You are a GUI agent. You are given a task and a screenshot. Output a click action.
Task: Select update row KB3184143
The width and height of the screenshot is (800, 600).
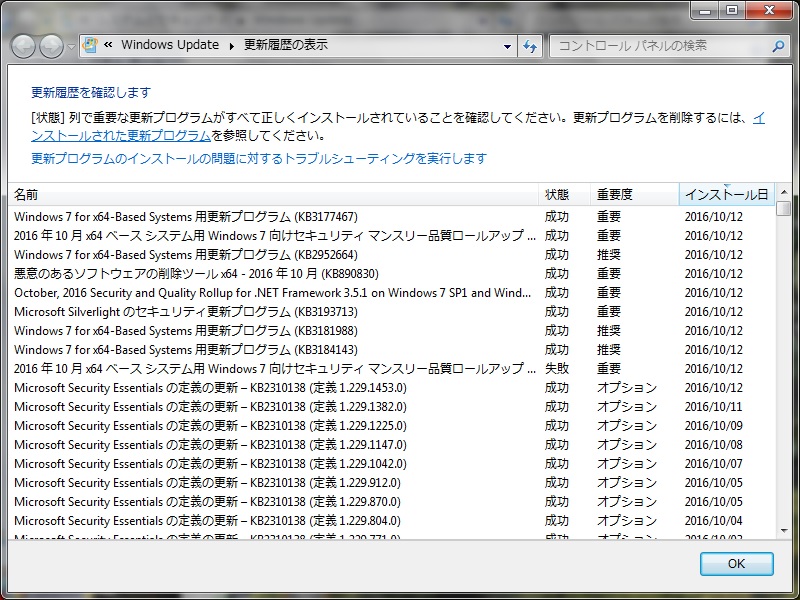pyautogui.click(x=392, y=349)
